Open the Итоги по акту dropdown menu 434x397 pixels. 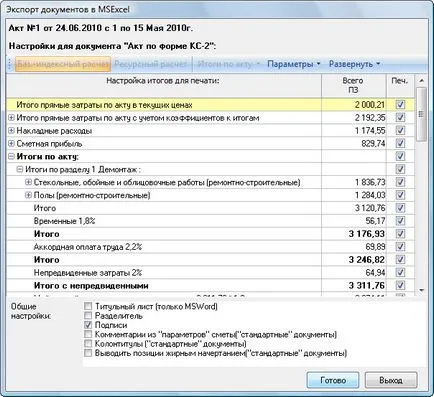click(x=229, y=64)
